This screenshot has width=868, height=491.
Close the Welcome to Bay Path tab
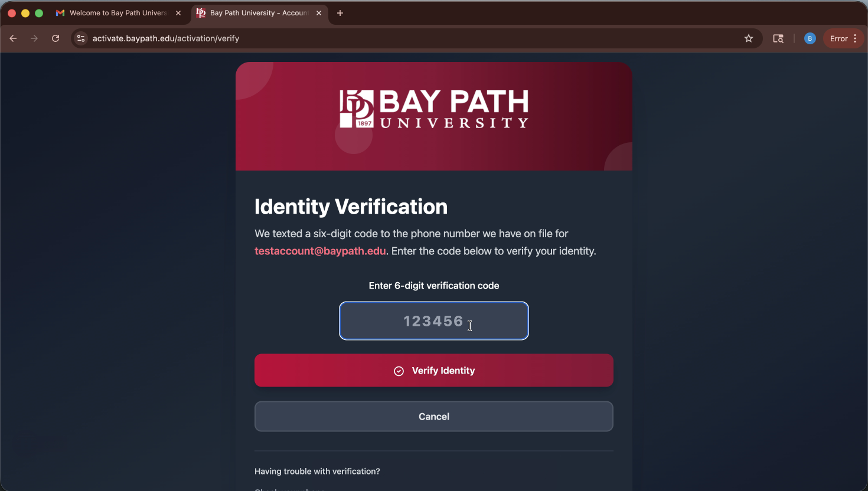click(178, 12)
